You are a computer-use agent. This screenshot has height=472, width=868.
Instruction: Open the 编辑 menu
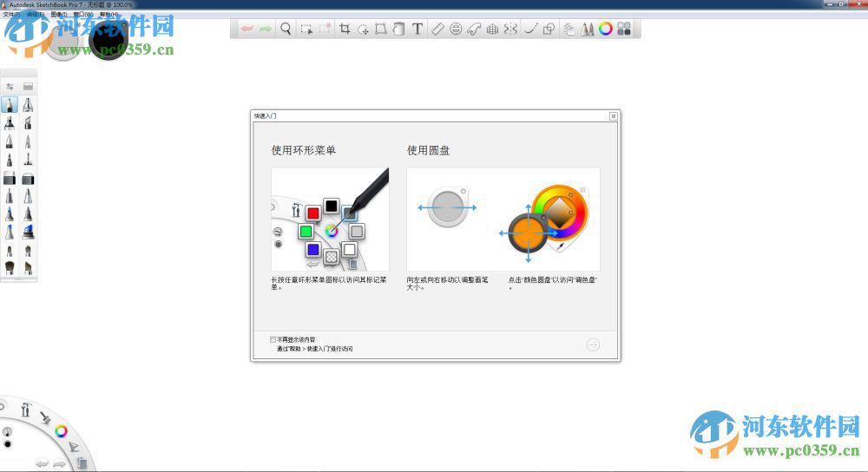tap(35, 15)
